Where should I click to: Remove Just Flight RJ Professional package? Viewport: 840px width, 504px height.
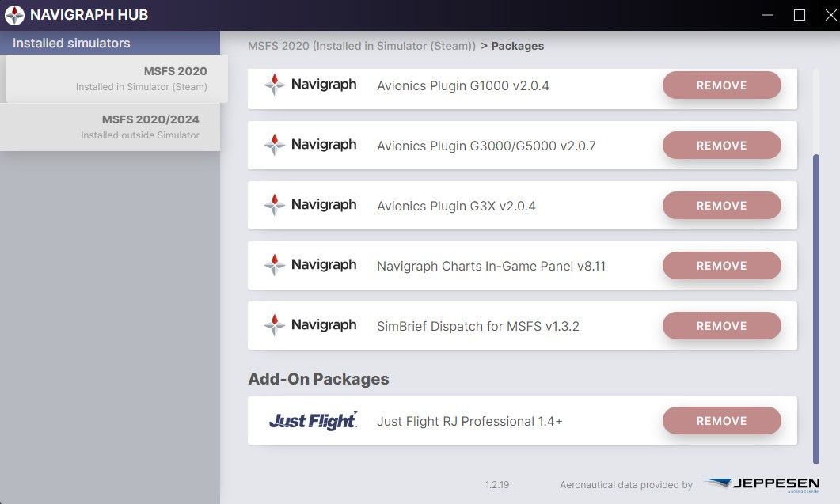click(x=721, y=421)
